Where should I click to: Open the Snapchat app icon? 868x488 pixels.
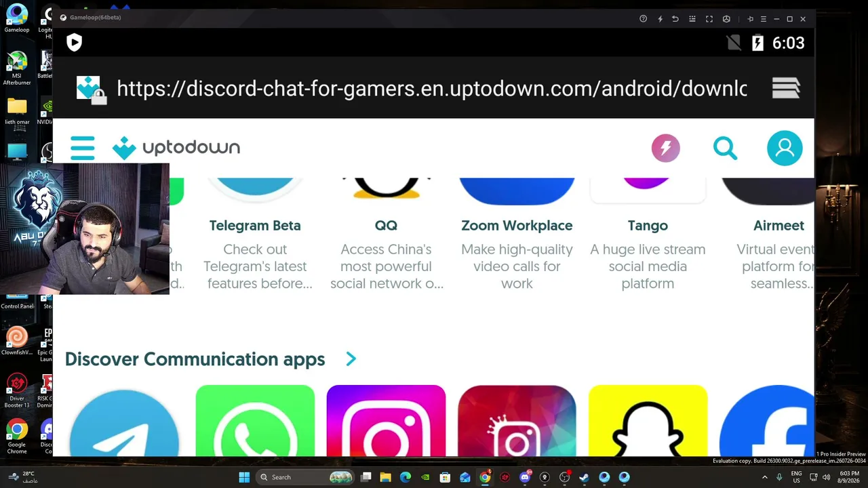(x=648, y=421)
